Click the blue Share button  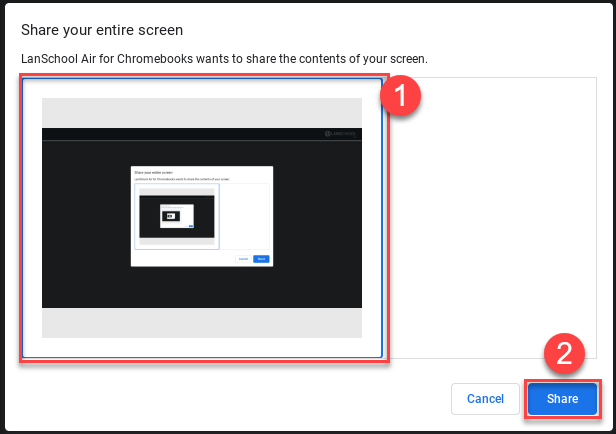[562, 399]
